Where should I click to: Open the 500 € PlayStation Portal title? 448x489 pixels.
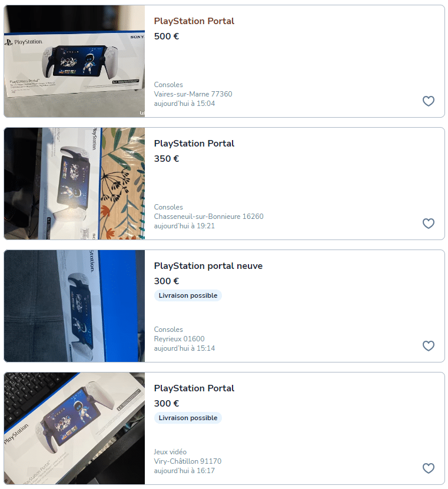click(194, 21)
